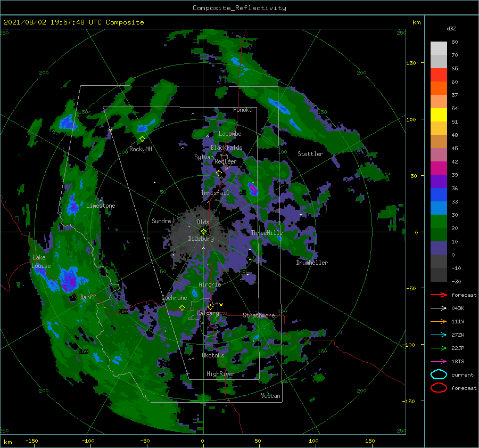The image size is (479, 448).
Task: Click the red forecast arrow in legend
Action: click(439, 295)
